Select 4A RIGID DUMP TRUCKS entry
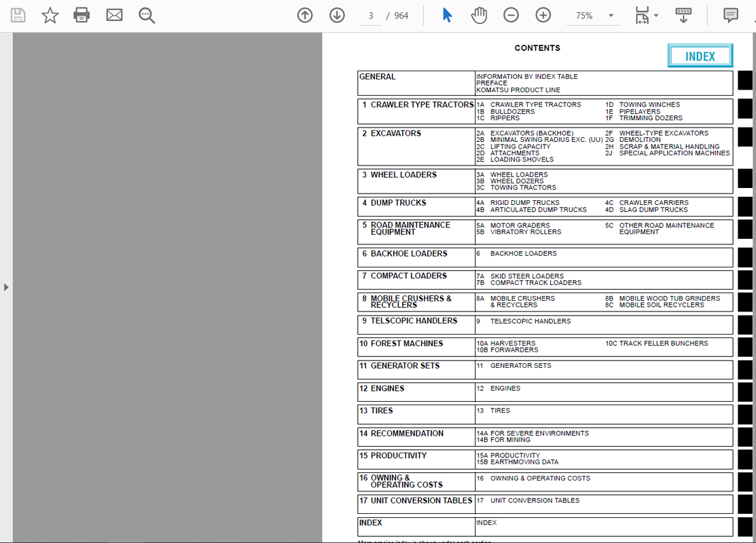 [x=518, y=203]
